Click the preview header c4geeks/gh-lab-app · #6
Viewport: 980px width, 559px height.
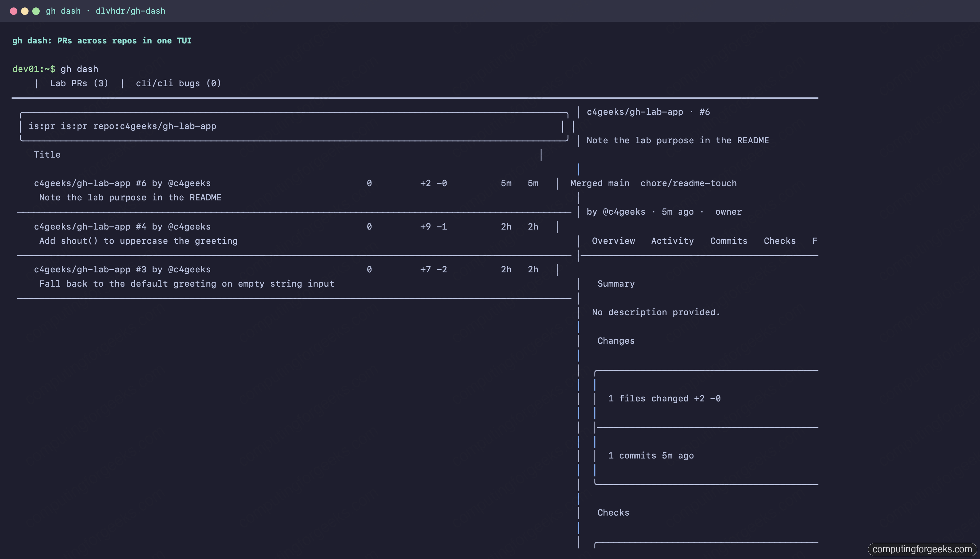click(x=648, y=112)
